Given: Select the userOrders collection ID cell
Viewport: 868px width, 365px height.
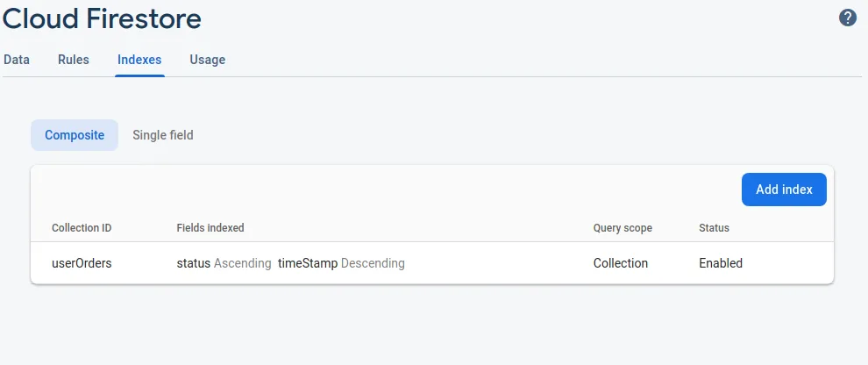Looking at the screenshot, I should point(82,263).
